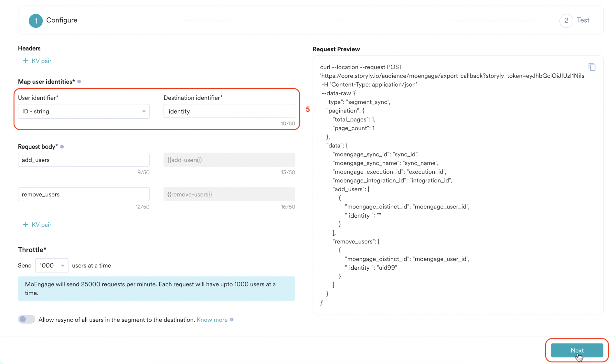Click info icon after Know more link
The image size is (616, 364).
232,320
